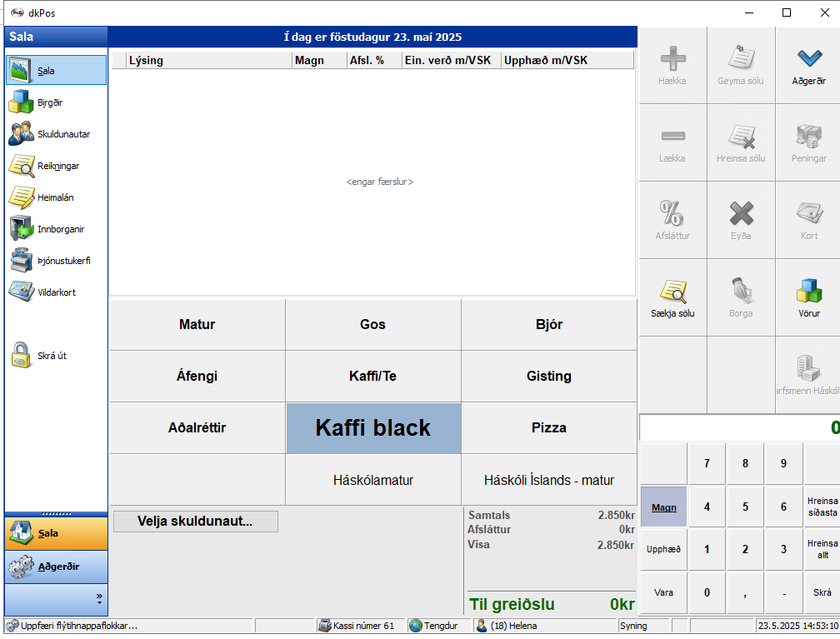
Task: Click the Skrá út logout padlock icon
Action: coord(22,356)
